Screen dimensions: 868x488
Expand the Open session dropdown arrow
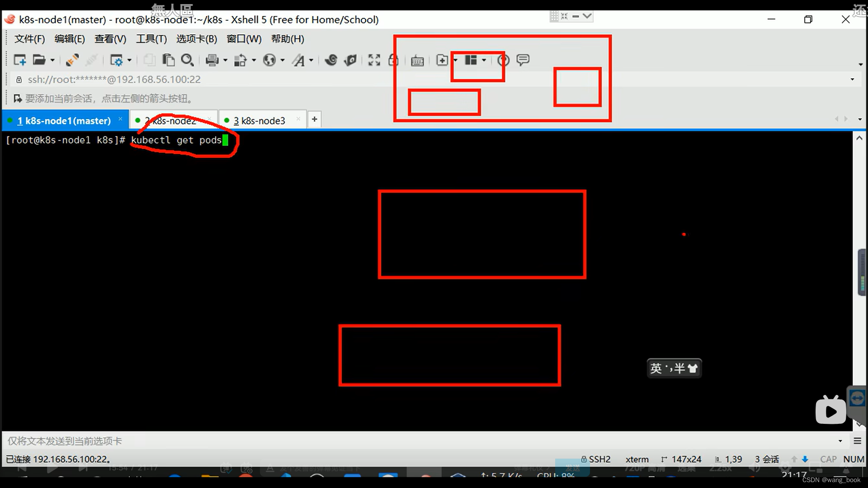(x=52, y=60)
